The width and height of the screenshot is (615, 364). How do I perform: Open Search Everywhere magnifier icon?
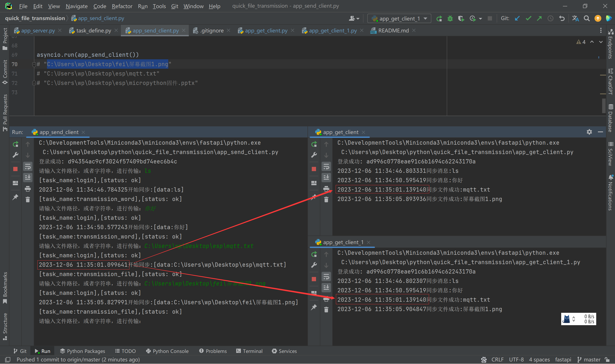point(587,19)
